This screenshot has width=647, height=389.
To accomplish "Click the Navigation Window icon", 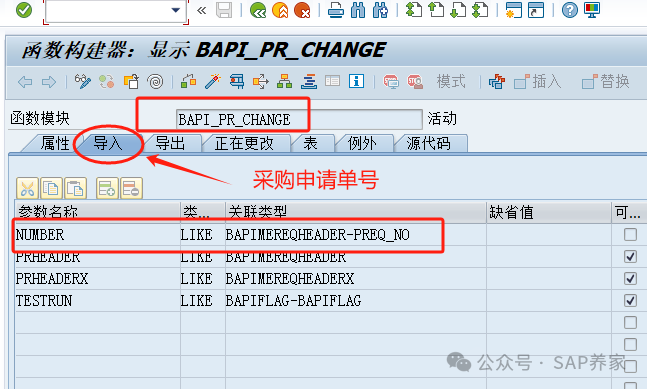I will (309, 82).
